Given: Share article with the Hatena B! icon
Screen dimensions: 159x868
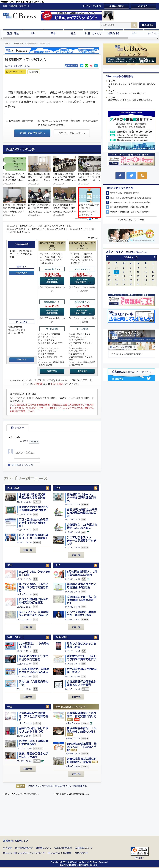Looking at the screenshot, I should [96, 66].
